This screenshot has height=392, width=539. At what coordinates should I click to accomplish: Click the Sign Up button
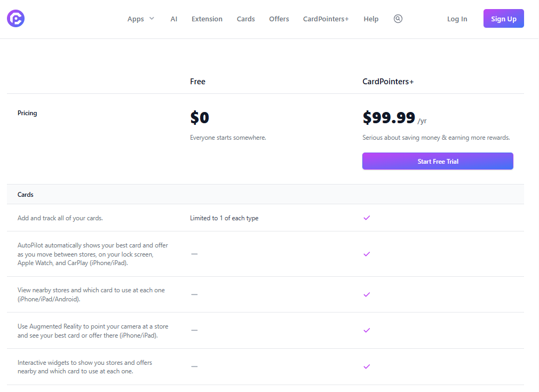coord(504,19)
